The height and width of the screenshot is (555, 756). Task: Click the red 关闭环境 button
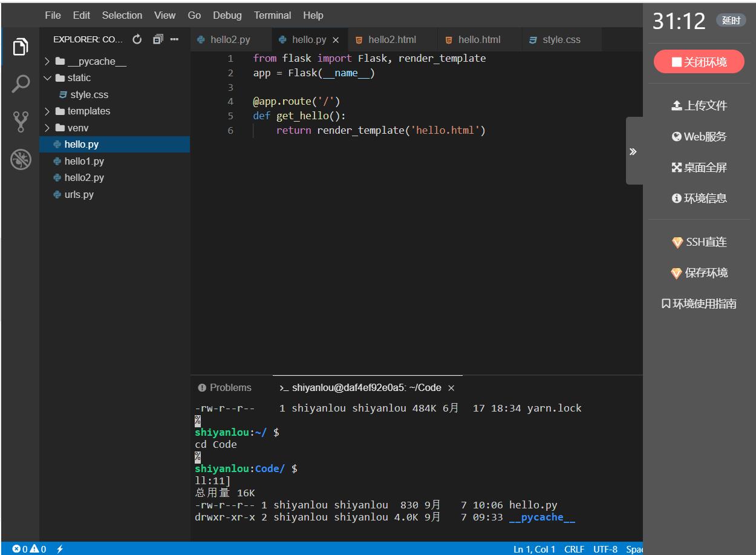(x=699, y=62)
